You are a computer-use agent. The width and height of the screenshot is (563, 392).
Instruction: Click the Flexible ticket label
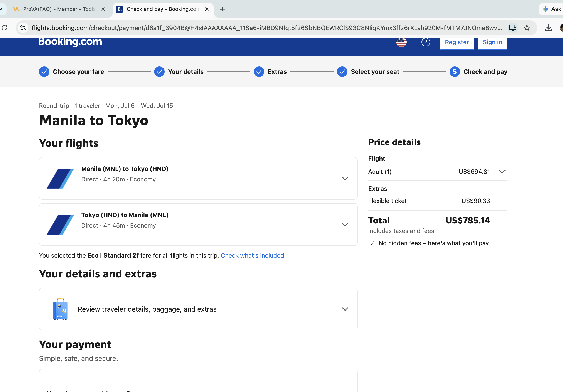pyautogui.click(x=387, y=201)
